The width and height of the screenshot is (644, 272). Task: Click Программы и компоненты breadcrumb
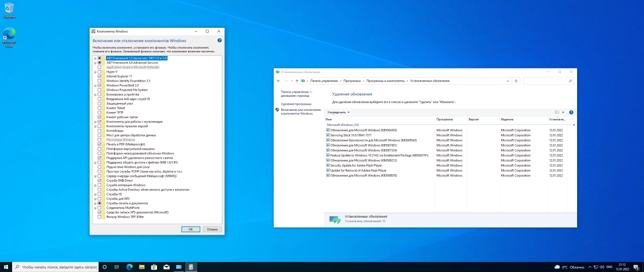click(385, 81)
